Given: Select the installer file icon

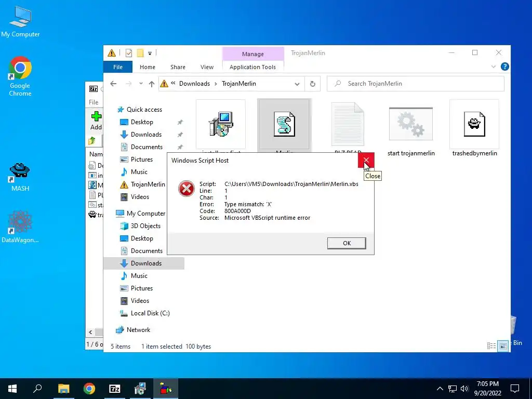Looking at the screenshot, I should click(x=221, y=125).
